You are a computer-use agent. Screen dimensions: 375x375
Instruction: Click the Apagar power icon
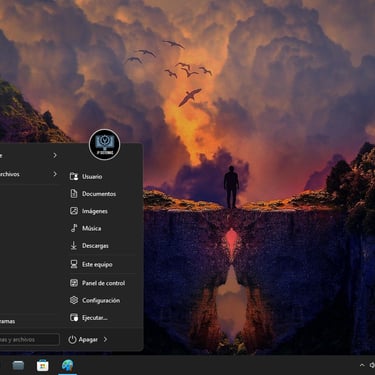72,339
